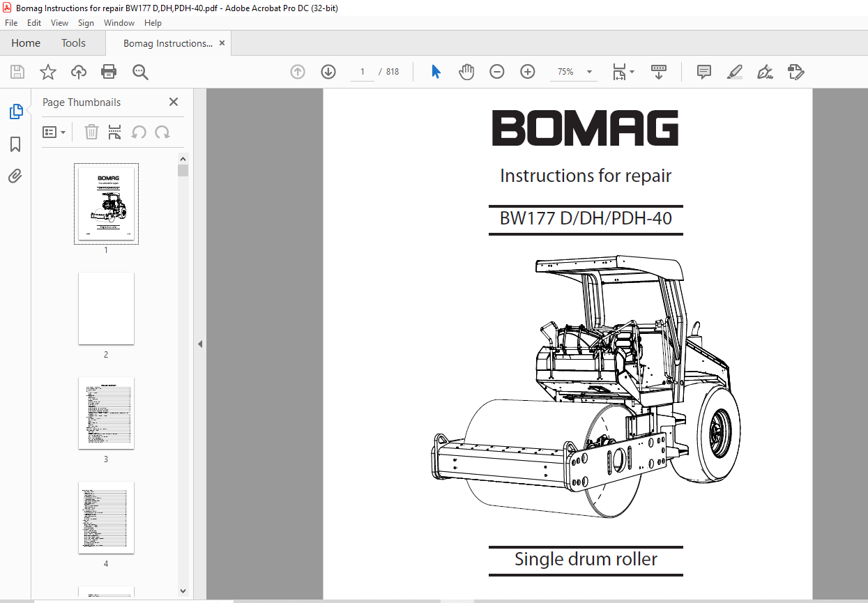The height and width of the screenshot is (603, 868).
Task: Click the "Instructions for repair" heading text
Action: [x=586, y=176]
